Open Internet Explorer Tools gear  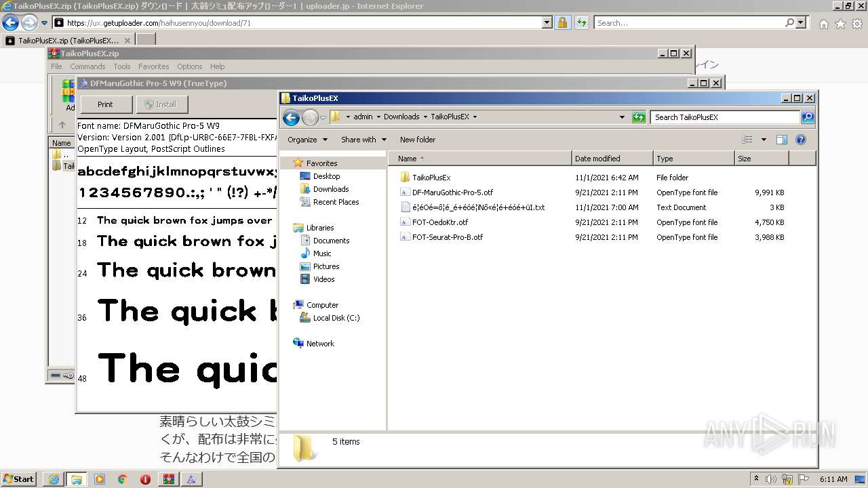857,24
